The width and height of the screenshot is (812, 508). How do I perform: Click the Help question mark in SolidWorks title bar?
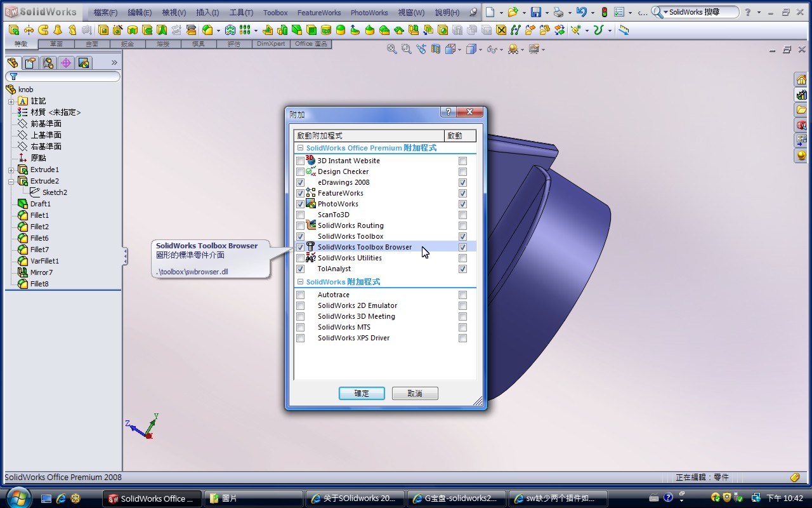tap(747, 12)
